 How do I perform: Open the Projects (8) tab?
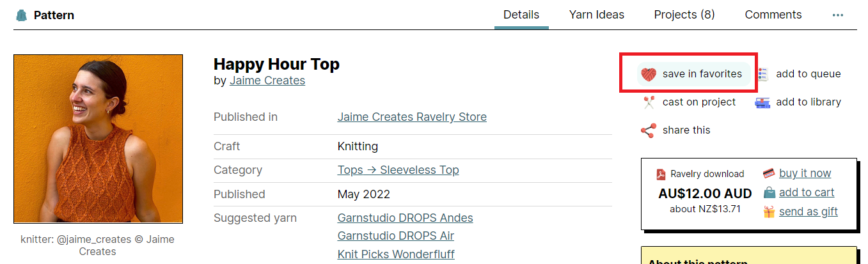click(x=684, y=15)
